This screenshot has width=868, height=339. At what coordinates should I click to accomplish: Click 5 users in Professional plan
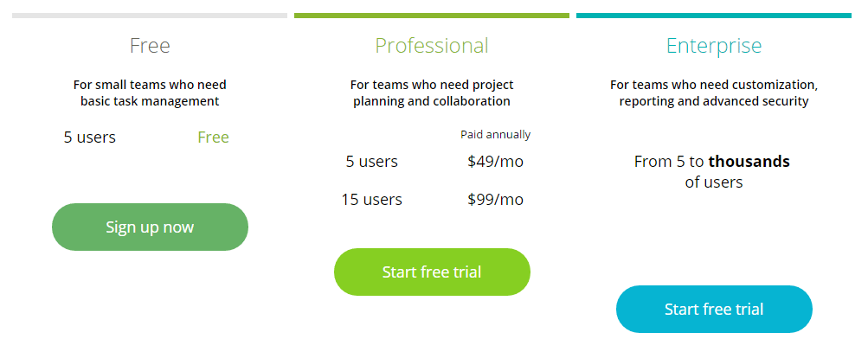[x=372, y=162]
